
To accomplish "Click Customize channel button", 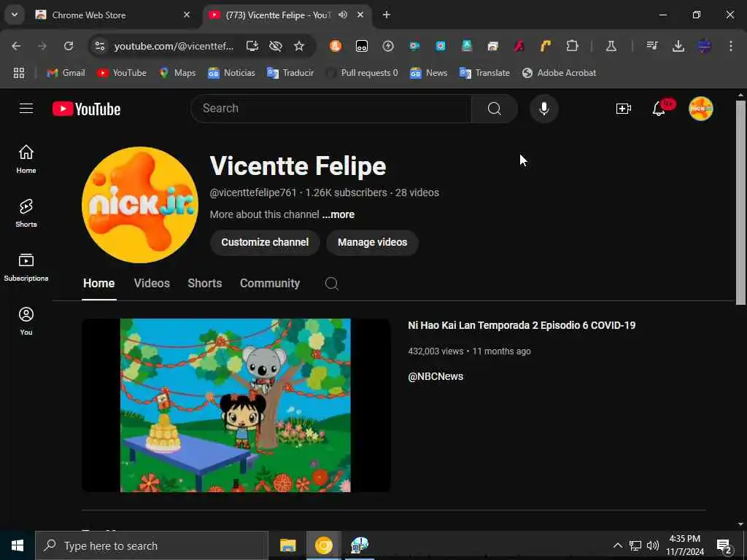I will (265, 242).
